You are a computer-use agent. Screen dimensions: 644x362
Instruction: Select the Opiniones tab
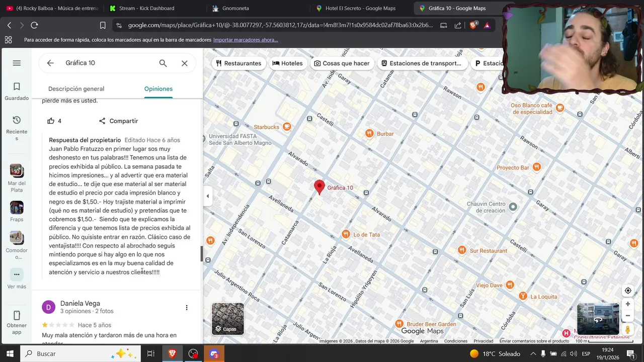click(x=158, y=89)
